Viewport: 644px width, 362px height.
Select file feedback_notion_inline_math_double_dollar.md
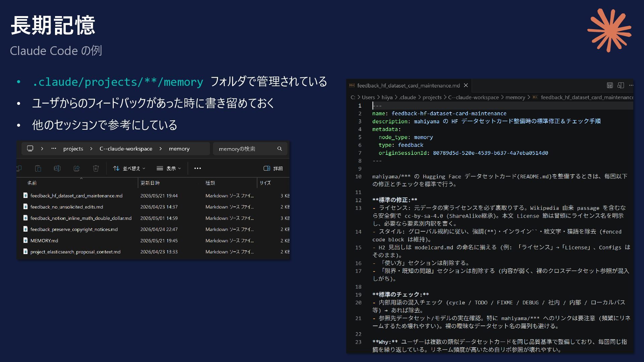(x=81, y=218)
